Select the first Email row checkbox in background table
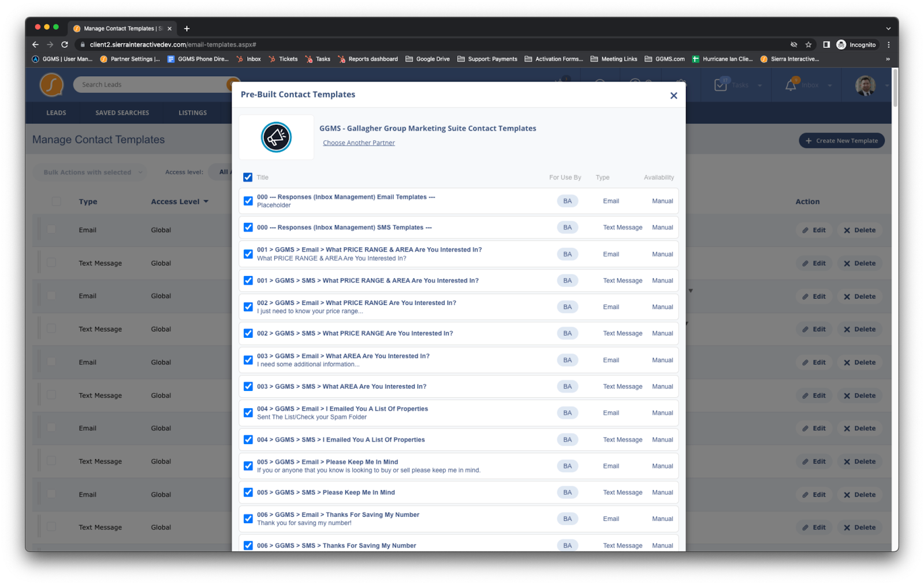 (51, 229)
